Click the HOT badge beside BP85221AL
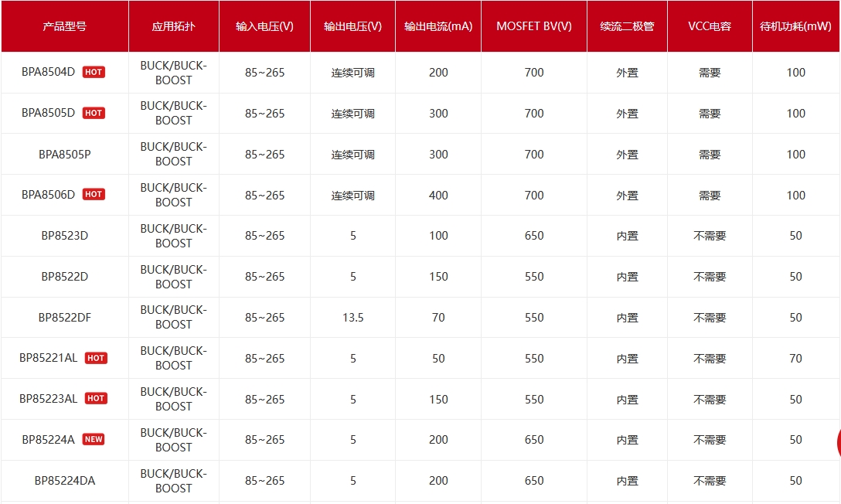841x504 pixels. (96, 359)
